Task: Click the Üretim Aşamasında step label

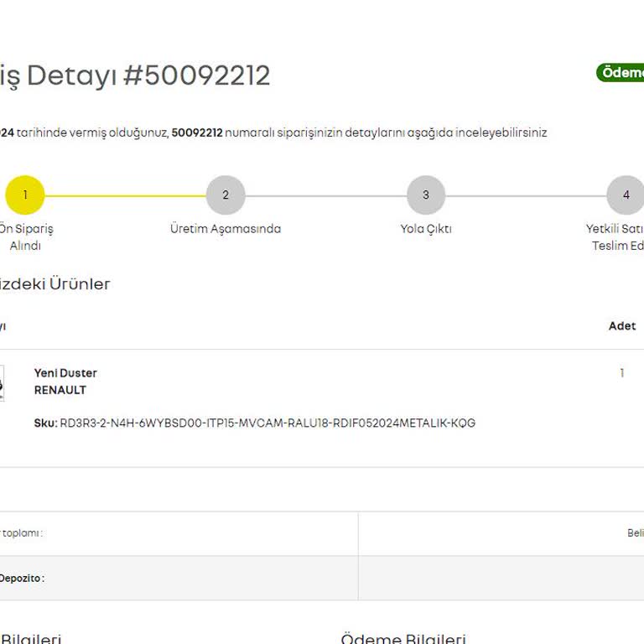Action: (x=225, y=229)
